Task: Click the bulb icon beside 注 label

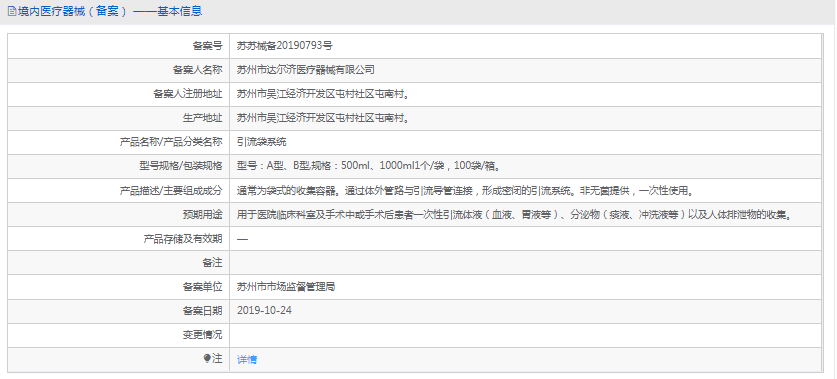Action: (207, 359)
